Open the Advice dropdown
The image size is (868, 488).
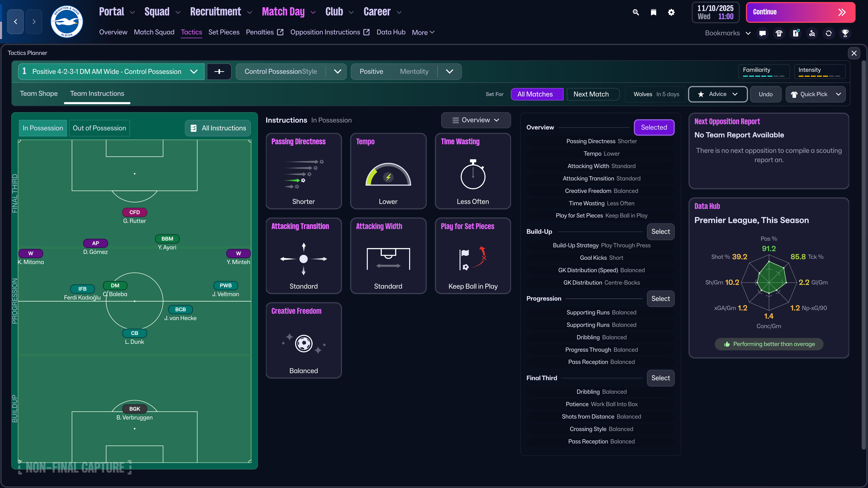pyautogui.click(x=718, y=94)
